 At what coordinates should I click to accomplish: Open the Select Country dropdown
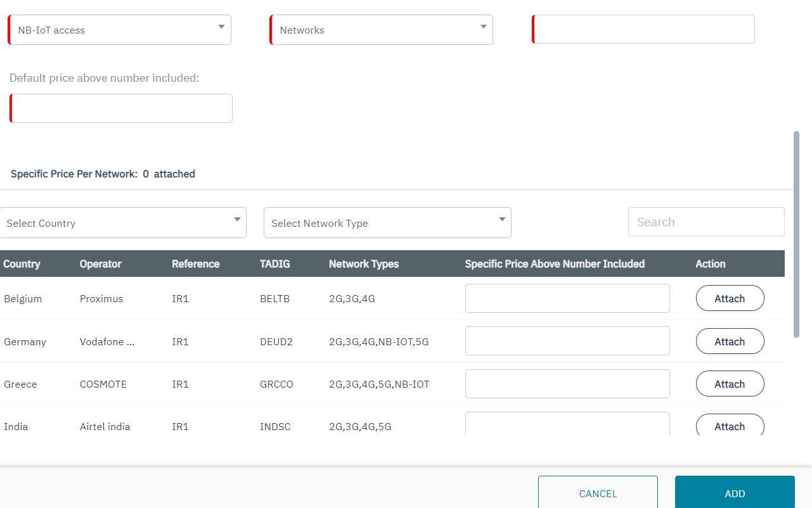[x=123, y=223]
